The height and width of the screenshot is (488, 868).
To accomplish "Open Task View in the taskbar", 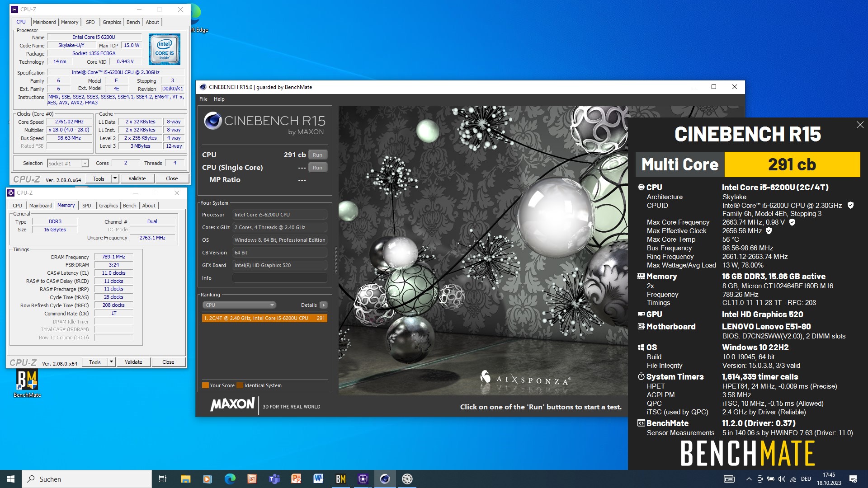I will click(163, 479).
